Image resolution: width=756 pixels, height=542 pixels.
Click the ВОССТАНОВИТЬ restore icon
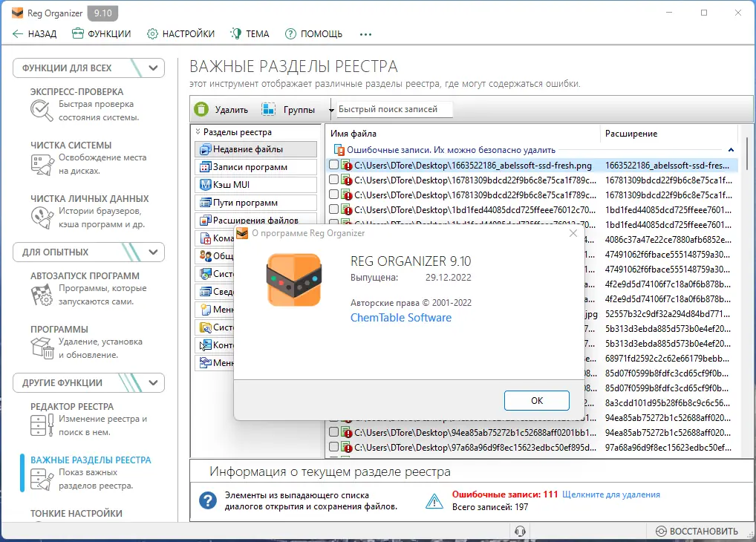click(x=661, y=531)
